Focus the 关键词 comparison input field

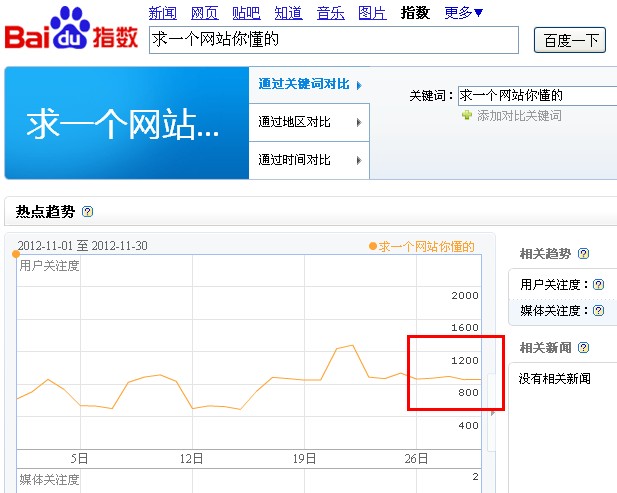pos(537,96)
